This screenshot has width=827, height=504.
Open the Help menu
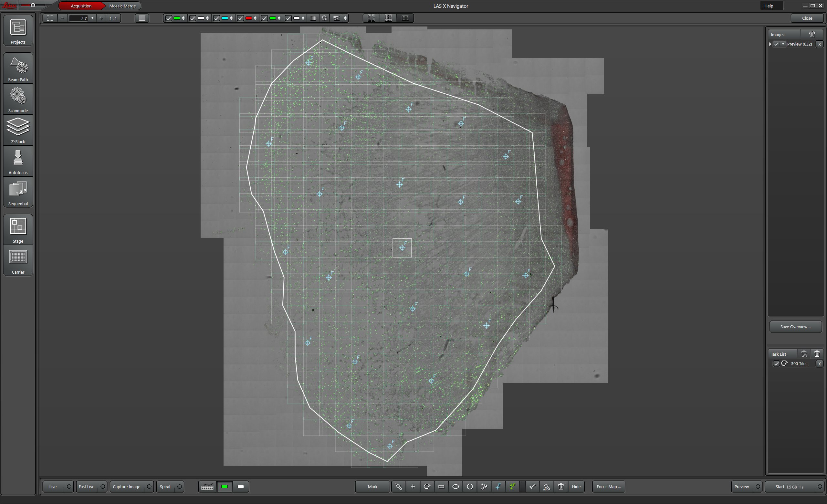(769, 6)
